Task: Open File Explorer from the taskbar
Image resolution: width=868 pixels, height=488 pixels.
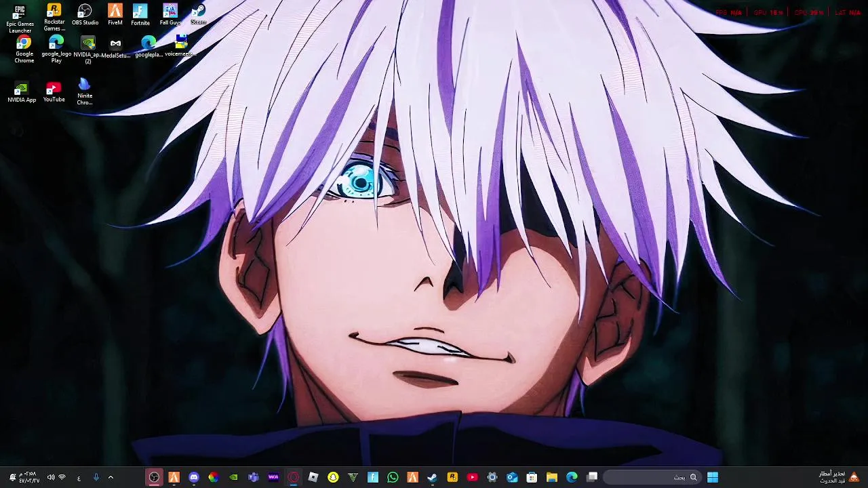Action: (551, 477)
